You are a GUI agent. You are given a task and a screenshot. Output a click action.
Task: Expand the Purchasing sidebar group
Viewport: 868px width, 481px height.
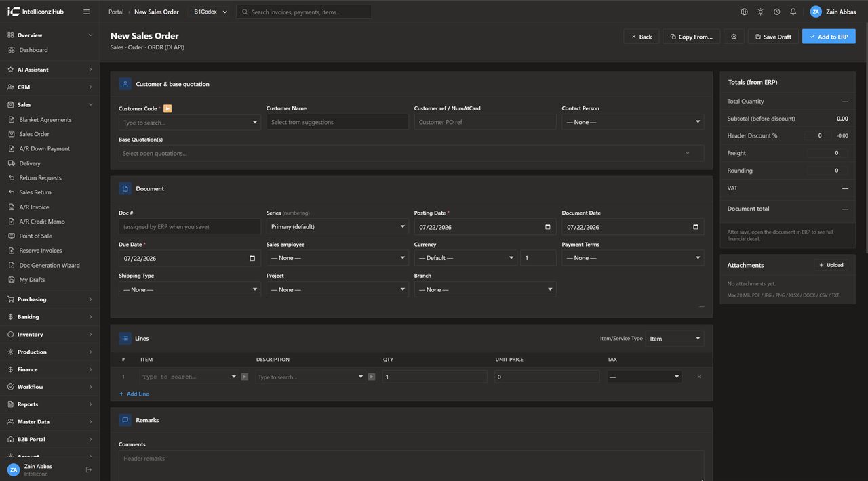pos(50,299)
